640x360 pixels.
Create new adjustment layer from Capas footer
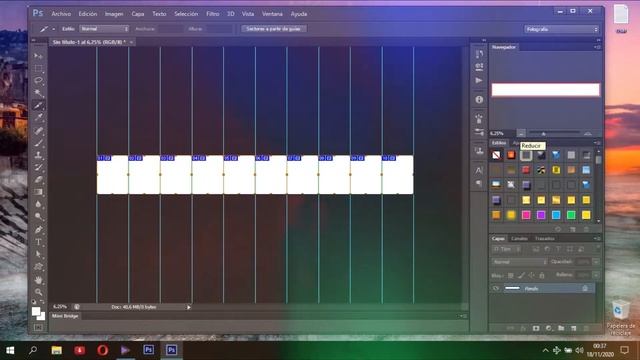tap(549, 328)
